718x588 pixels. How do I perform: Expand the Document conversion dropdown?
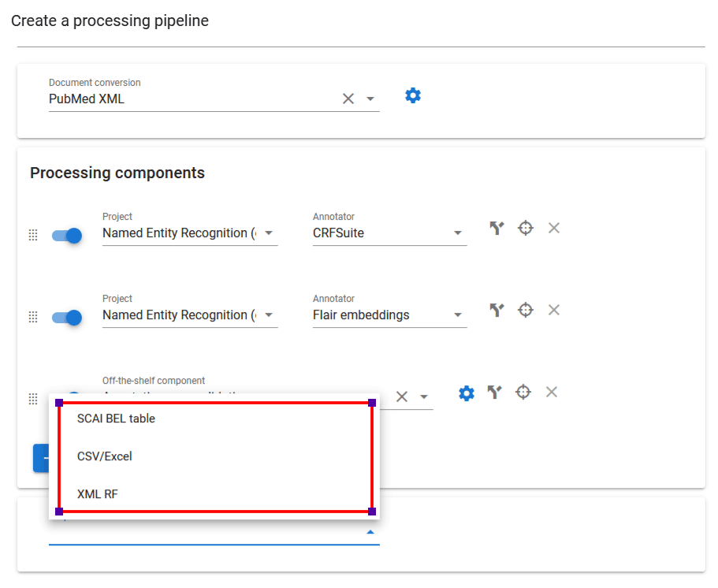pyautogui.click(x=370, y=99)
